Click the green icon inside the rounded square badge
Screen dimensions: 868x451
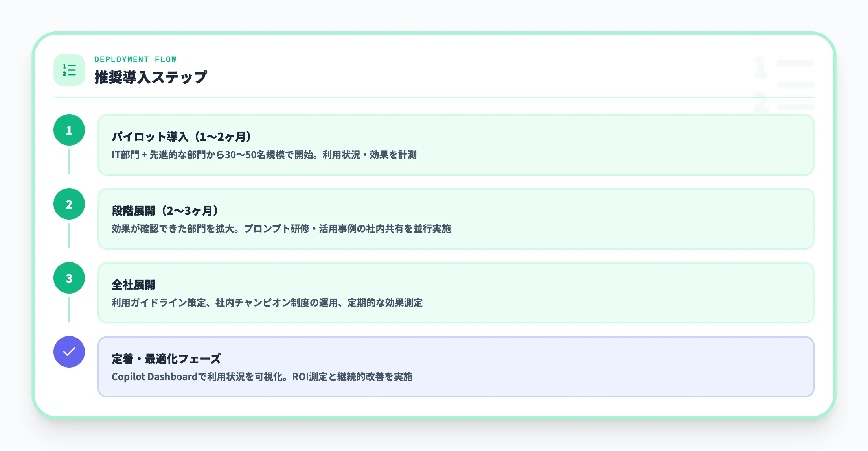[x=69, y=70]
